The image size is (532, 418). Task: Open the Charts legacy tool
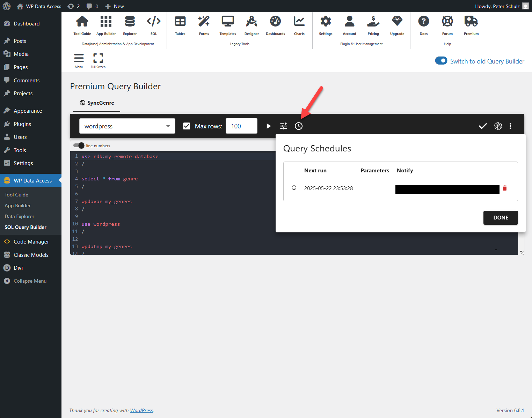299,25
